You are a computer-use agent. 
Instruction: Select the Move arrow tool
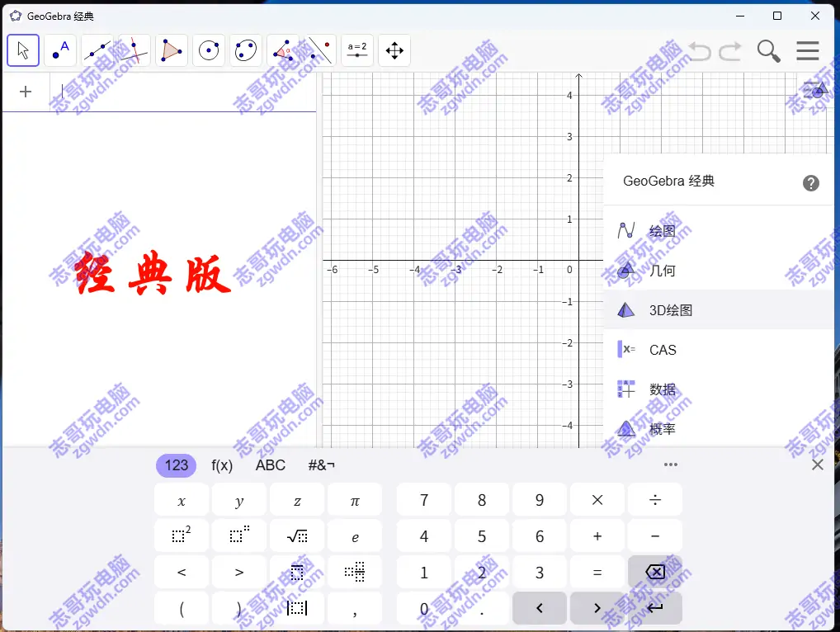click(23, 51)
